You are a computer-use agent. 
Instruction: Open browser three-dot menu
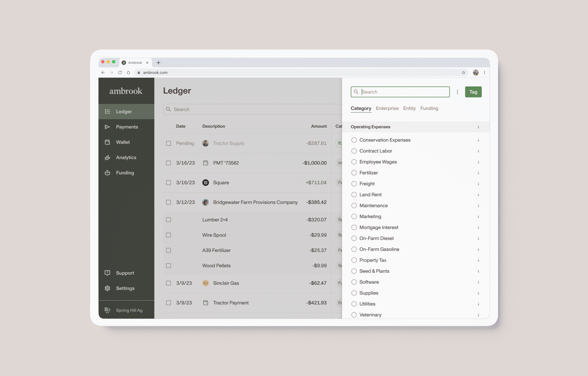[484, 73]
